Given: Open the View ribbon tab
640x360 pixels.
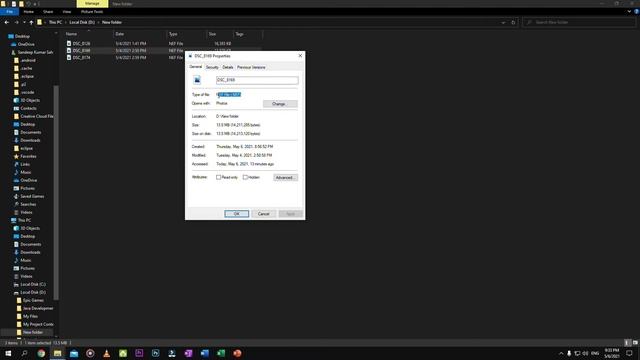Looking at the screenshot, I should click(x=67, y=12).
